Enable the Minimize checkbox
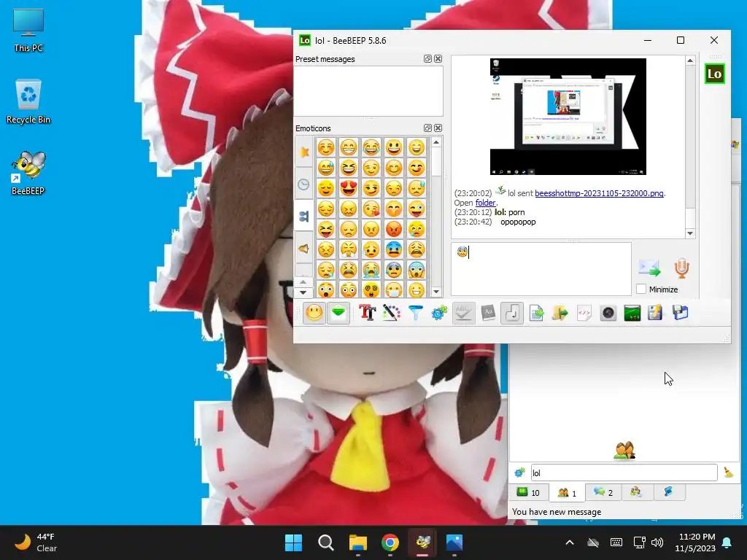Screen dimensions: 747x560 pos(641,289)
